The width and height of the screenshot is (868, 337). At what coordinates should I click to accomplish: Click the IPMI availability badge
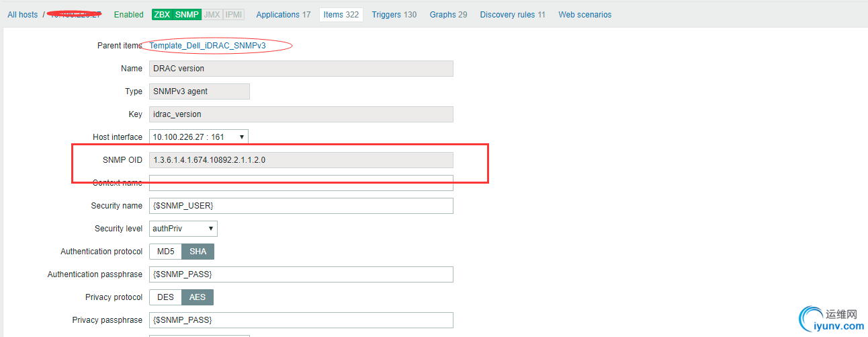233,15
